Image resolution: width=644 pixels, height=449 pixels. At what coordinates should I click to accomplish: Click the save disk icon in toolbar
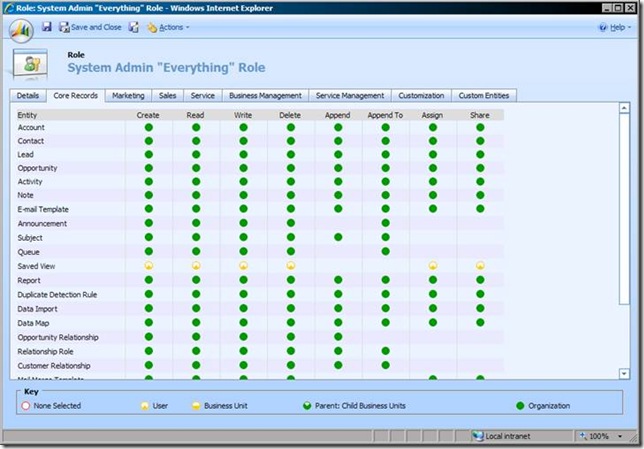click(x=47, y=27)
